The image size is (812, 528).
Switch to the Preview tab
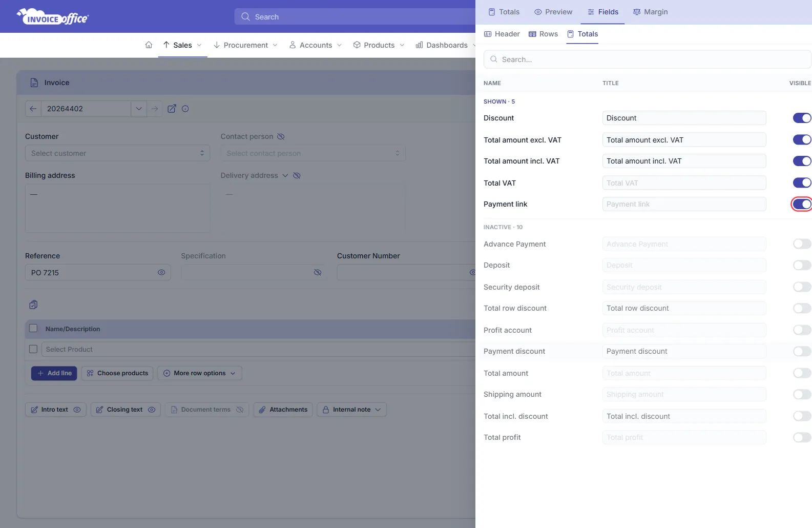click(553, 12)
